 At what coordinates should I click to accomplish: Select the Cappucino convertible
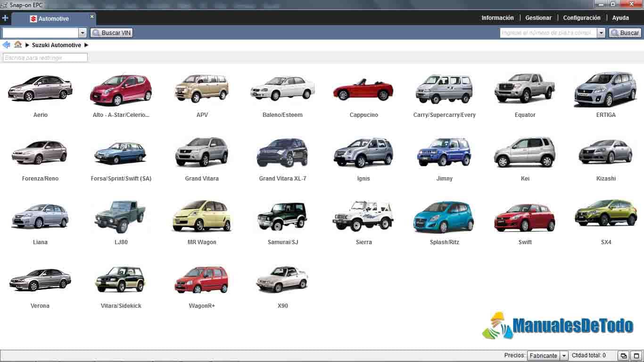click(x=363, y=94)
